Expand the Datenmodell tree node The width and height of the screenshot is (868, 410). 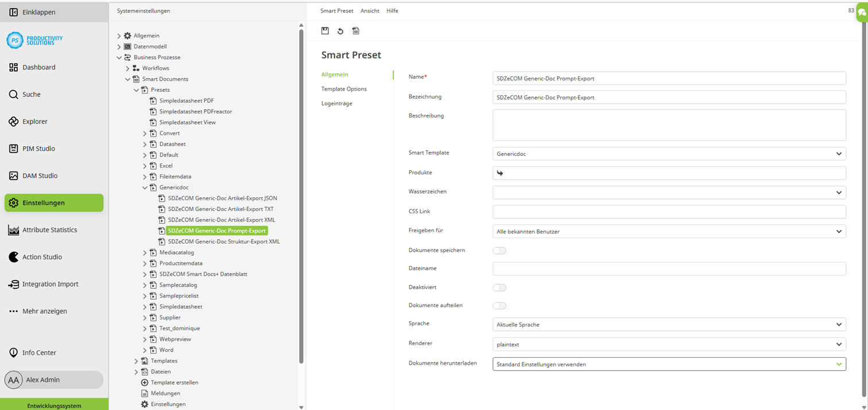[x=119, y=46]
